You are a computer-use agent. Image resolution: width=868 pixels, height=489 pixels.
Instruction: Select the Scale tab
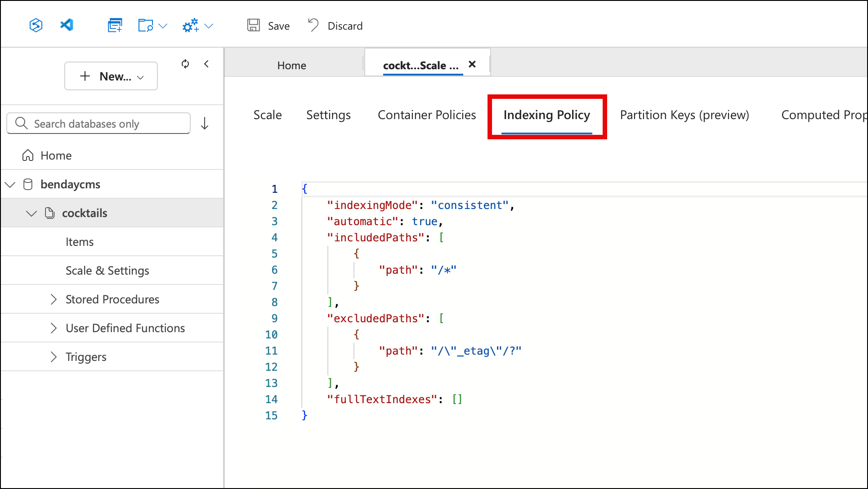point(267,115)
